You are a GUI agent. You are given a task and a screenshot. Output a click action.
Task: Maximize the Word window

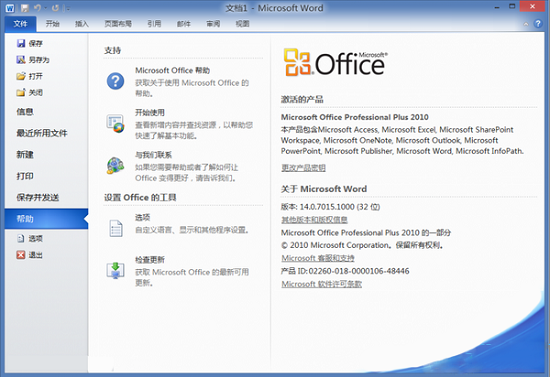(512, 7)
